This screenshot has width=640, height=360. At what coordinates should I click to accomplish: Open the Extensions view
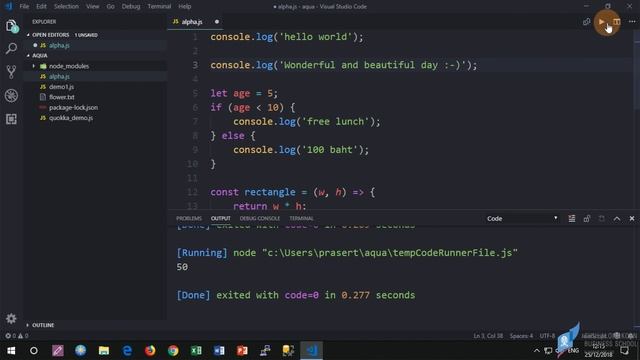[11, 119]
